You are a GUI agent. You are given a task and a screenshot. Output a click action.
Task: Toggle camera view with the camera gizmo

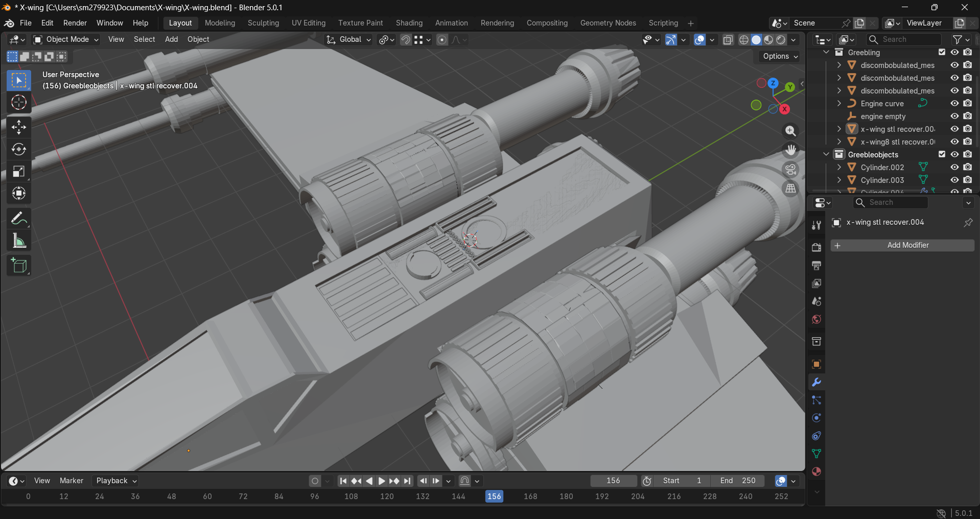(790, 169)
